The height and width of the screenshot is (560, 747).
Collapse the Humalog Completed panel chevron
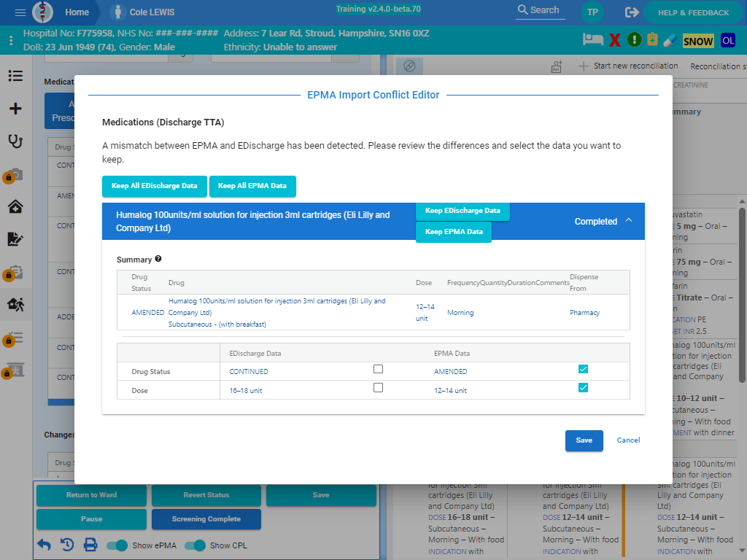[629, 220]
